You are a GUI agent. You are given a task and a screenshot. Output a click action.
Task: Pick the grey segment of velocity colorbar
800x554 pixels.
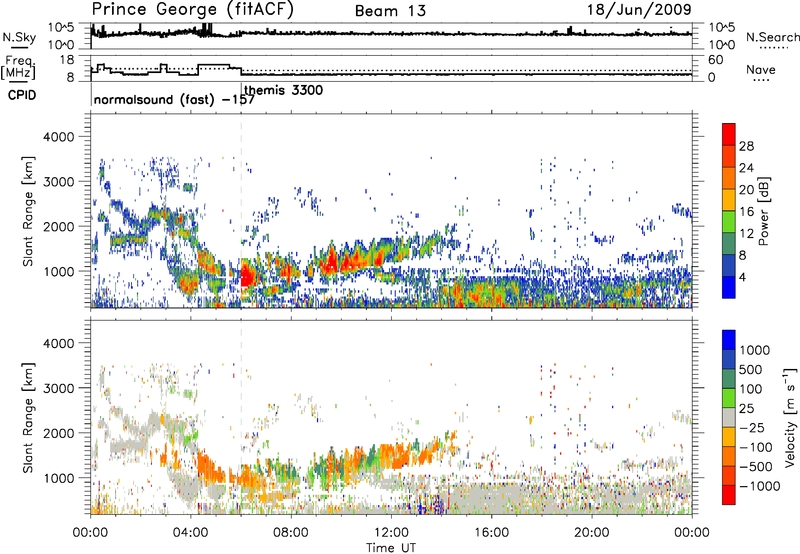pos(729,417)
